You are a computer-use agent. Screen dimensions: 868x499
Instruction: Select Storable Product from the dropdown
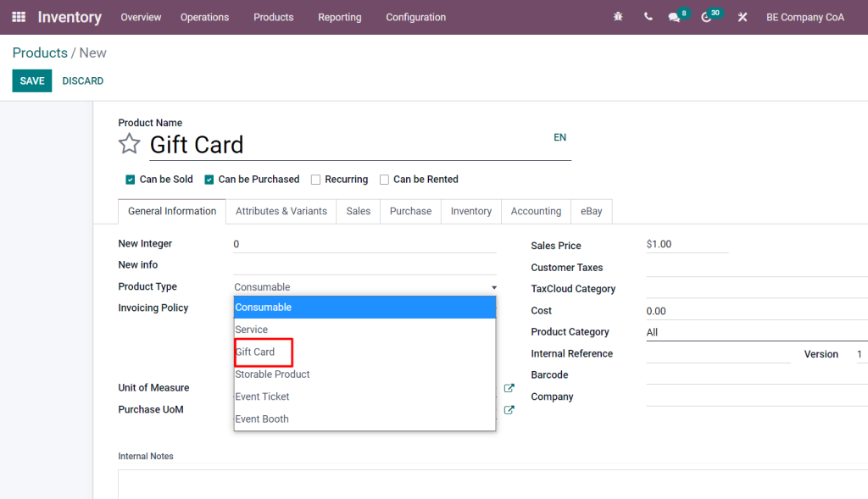(272, 374)
